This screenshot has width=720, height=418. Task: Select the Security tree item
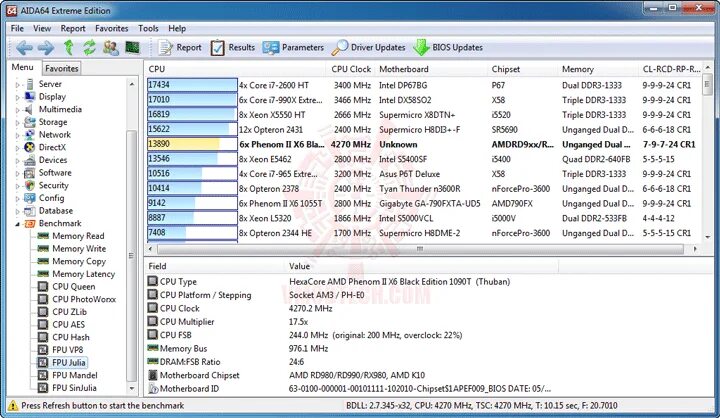[x=54, y=185]
